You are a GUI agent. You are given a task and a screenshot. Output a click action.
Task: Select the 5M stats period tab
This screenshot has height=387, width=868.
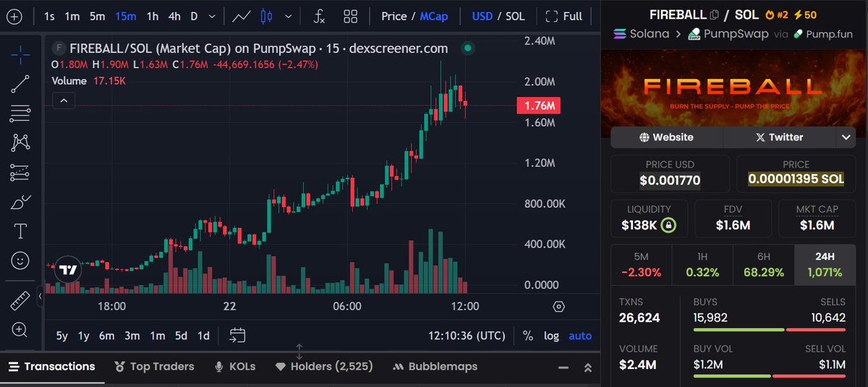coord(641,264)
